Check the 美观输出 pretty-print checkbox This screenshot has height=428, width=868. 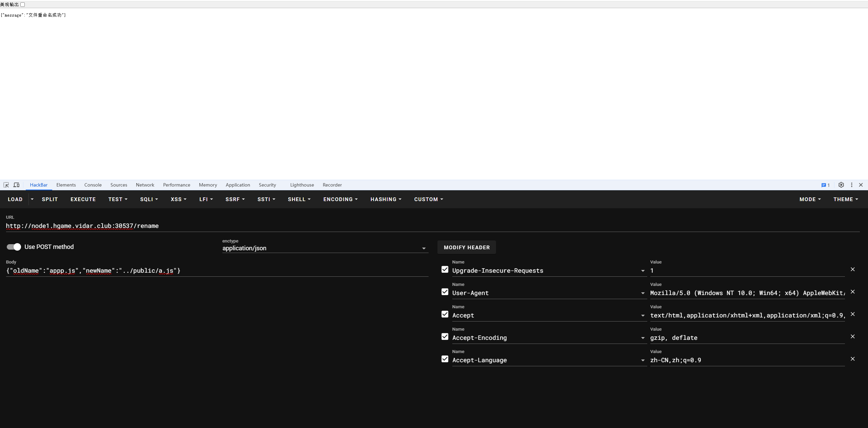click(x=23, y=4)
